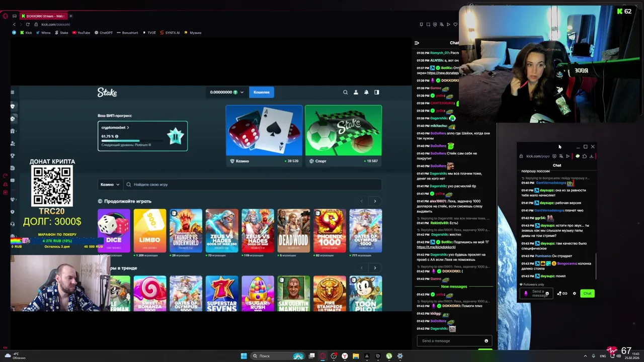The width and height of the screenshot is (644, 362).
Task: Click emote picker in popout chat input
Action: [547, 294]
